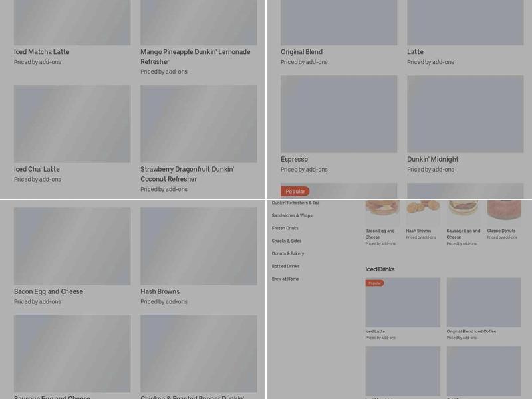Viewport: 532px width, 399px height.
Task: Select Frozen Drinks in category list
Action: 285,228
